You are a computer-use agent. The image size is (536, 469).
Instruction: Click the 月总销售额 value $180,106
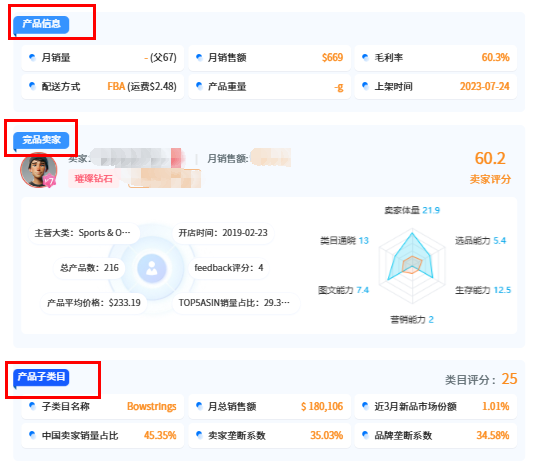[322, 406]
